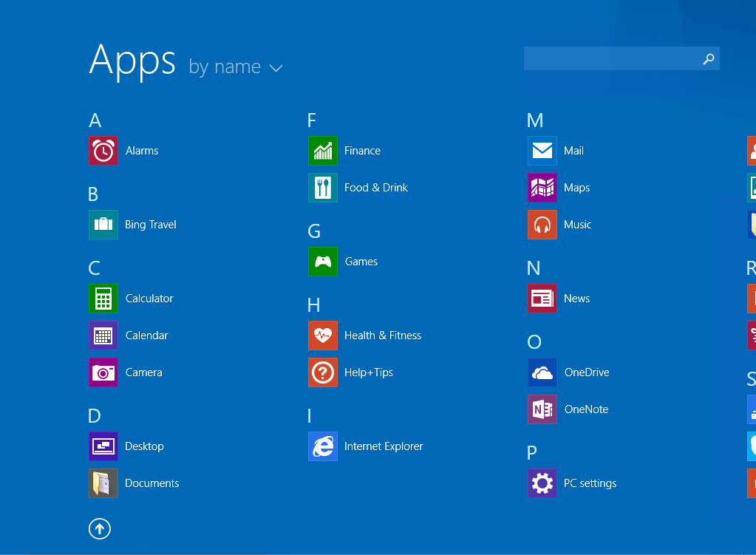Launch the Music headphones icon
The width and height of the screenshot is (756, 555).
coord(542,225)
